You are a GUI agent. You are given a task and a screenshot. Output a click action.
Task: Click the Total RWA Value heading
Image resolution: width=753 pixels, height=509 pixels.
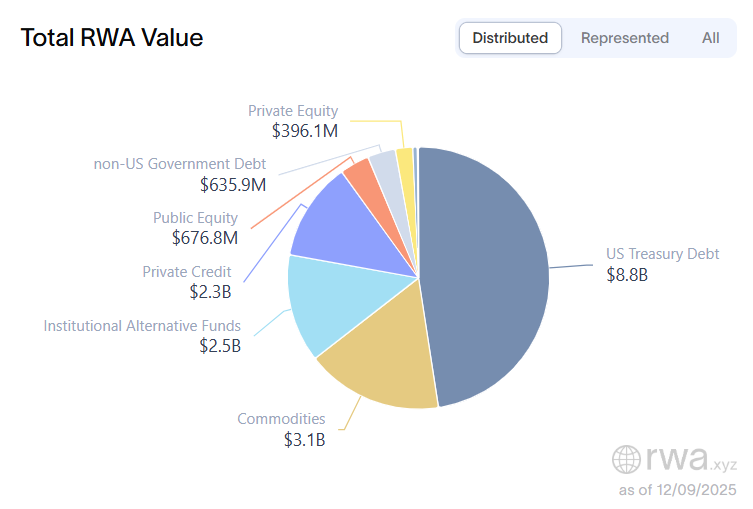112,38
